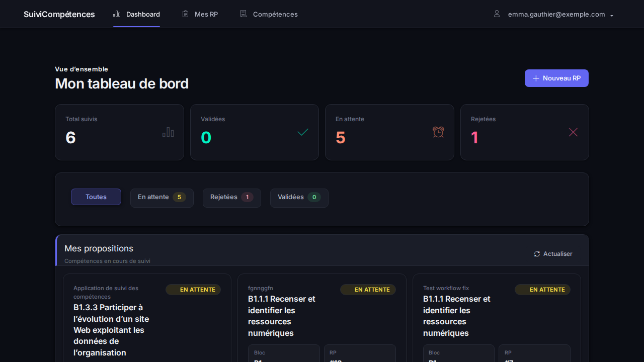Click the En attente stat card showing 5

389,132
